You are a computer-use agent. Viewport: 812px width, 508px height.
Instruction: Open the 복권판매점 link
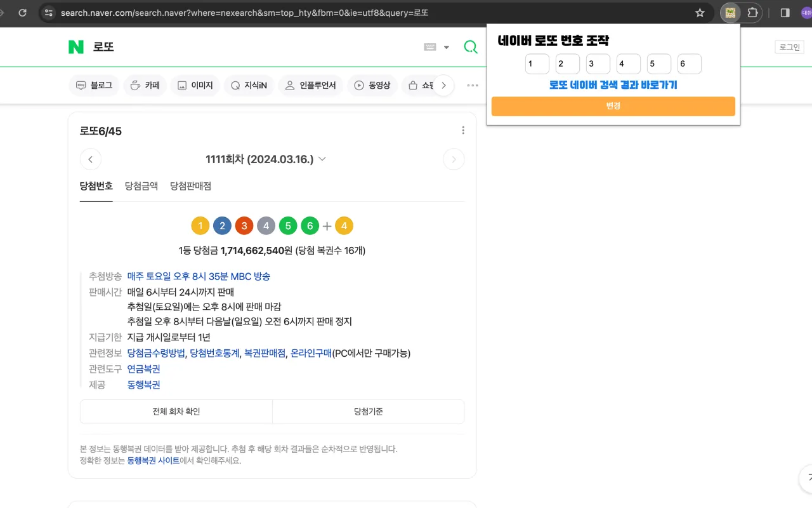[x=265, y=353]
